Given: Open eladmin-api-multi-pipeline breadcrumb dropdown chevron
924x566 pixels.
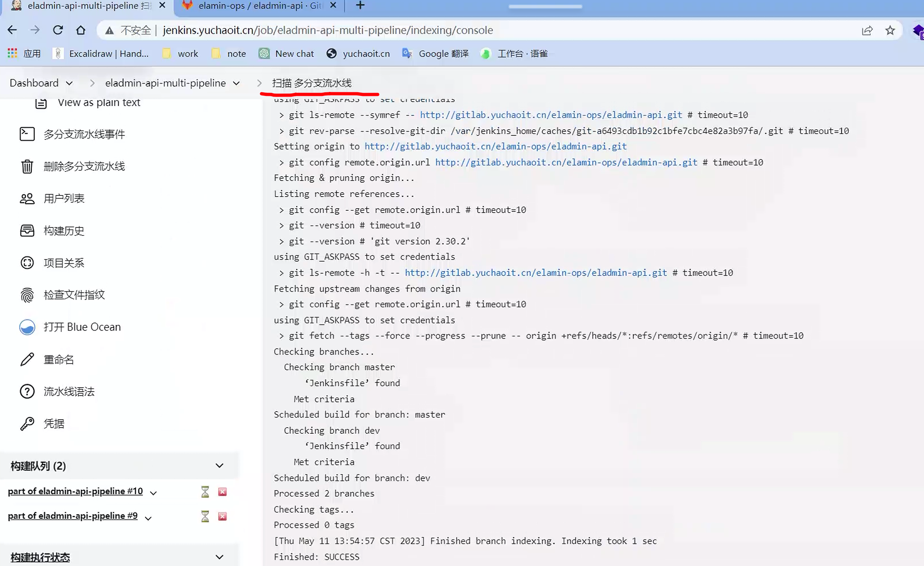Looking at the screenshot, I should click(236, 83).
